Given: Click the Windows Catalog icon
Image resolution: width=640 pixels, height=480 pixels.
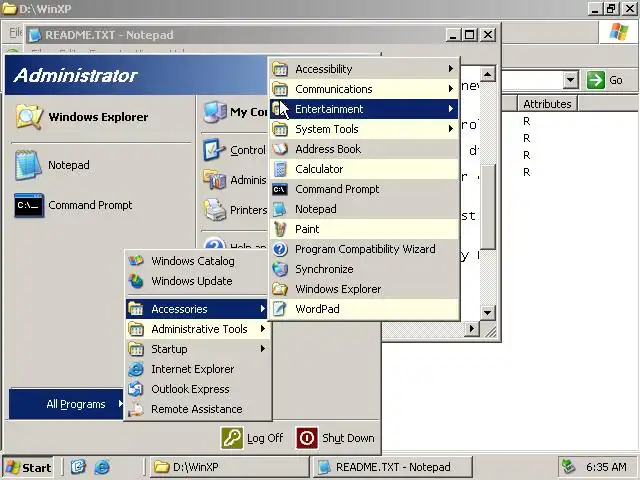Looking at the screenshot, I should tap(136, 261).
